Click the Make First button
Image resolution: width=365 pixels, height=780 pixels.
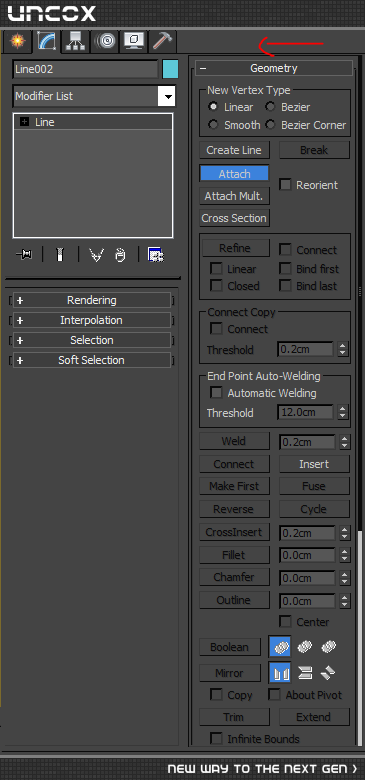235,486
